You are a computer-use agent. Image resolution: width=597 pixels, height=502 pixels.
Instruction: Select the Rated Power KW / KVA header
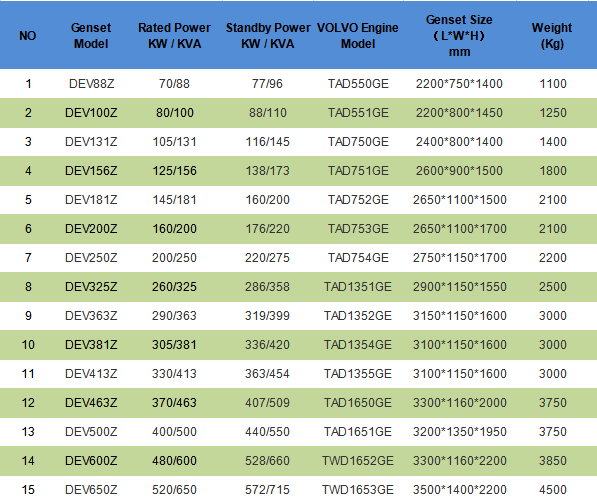point(174,36)
